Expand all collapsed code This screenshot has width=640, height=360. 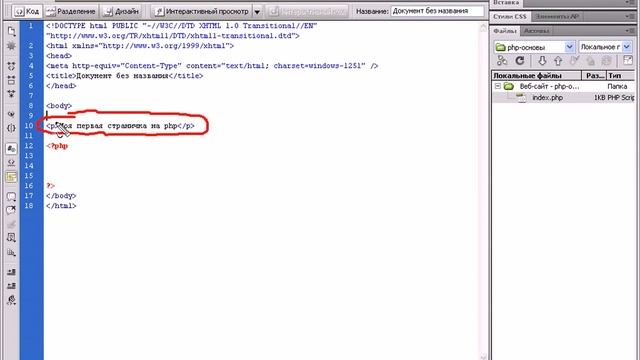11,94
